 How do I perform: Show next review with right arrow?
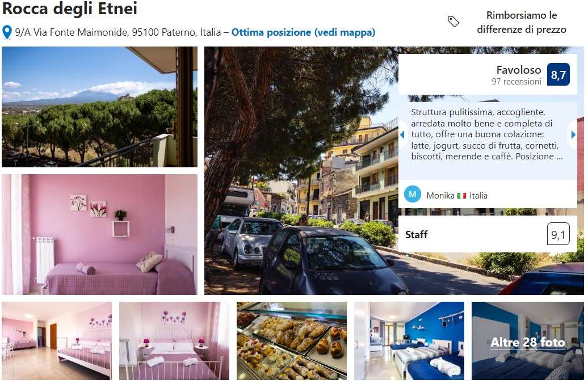573,134
